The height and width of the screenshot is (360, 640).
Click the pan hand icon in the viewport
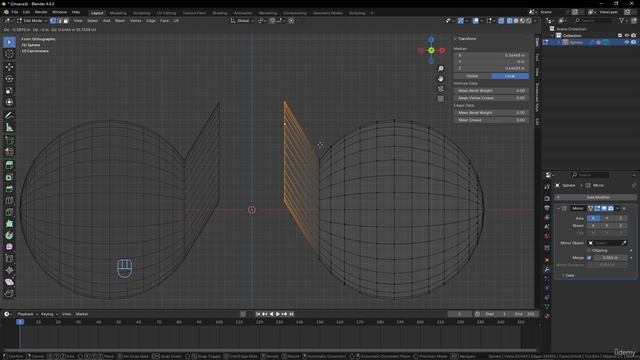pos(440,78)
